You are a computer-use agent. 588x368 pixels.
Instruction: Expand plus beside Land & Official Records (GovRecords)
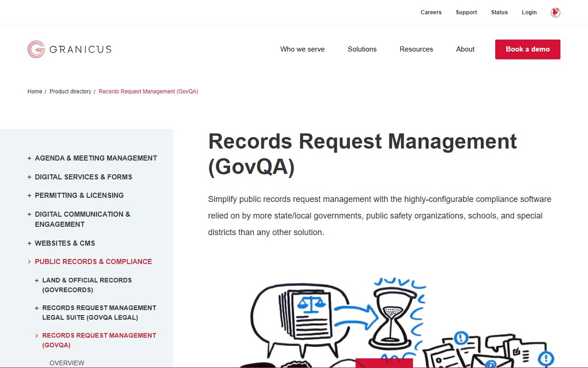pyautogui.click(x=37, y=280)
